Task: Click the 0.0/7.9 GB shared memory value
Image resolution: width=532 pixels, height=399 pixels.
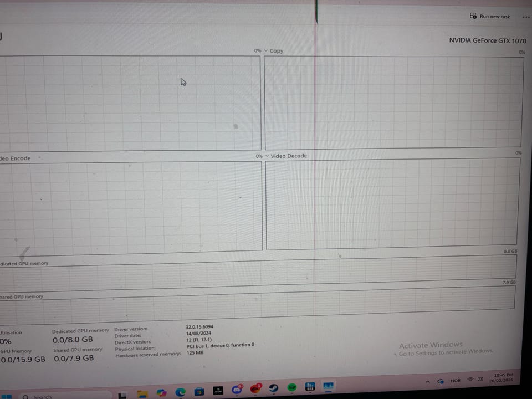Action: pyautogui.click(x=74, y=358)
